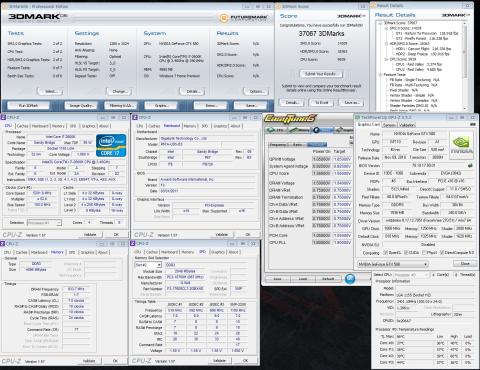Click Save as in the 3DMark Score window
Viewport: 480px width, 370px height.
(351, 102)
